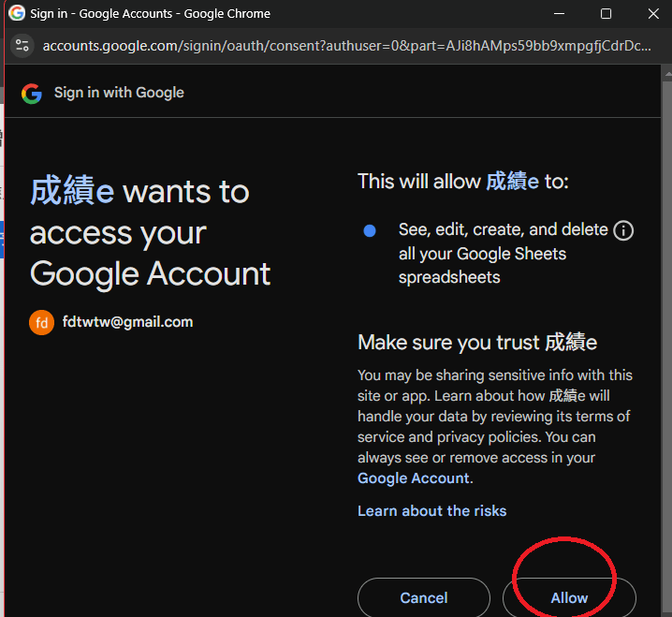Open the Learn about the risks link
Screen dimensions: 672x617
pyautogui.click(x=431, y=510)
